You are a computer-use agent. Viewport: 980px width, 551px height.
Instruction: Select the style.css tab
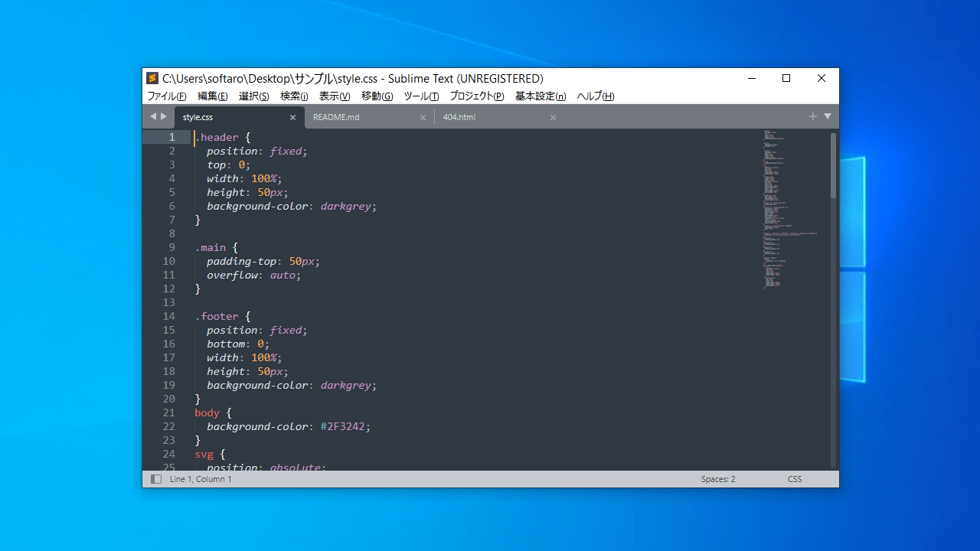pyautogui.click(x=240, y=117)
